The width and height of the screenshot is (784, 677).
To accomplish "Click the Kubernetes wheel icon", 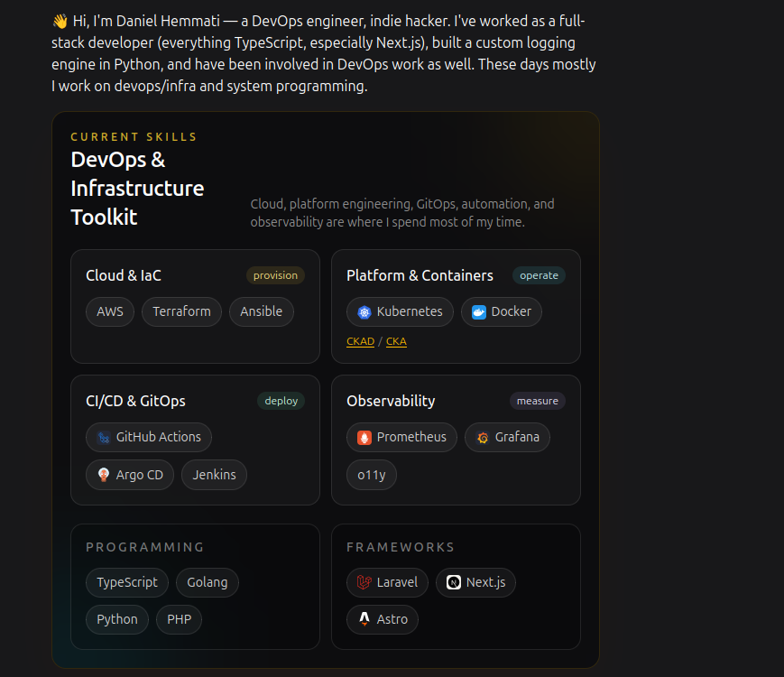I will tap(364, 312).
